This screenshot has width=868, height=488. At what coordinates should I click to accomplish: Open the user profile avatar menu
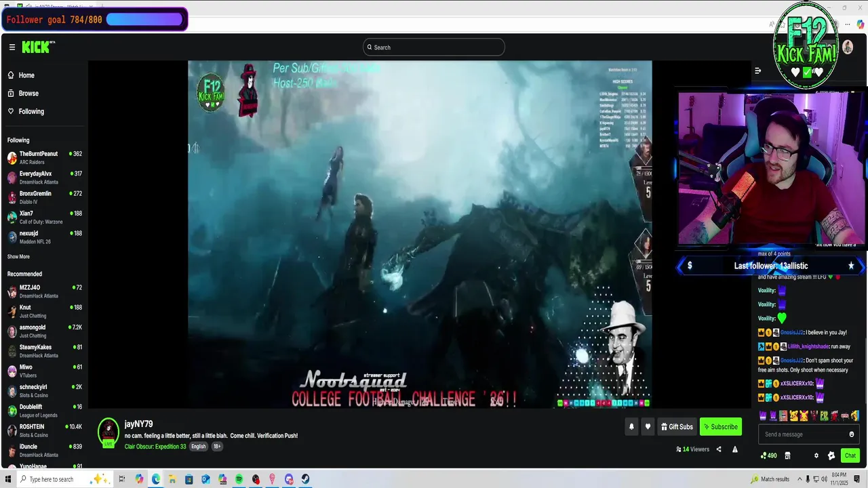[x=848, y=47]
